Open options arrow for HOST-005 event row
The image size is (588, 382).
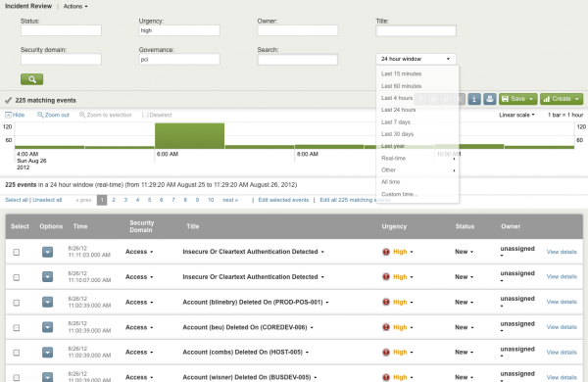pos(47,353)
